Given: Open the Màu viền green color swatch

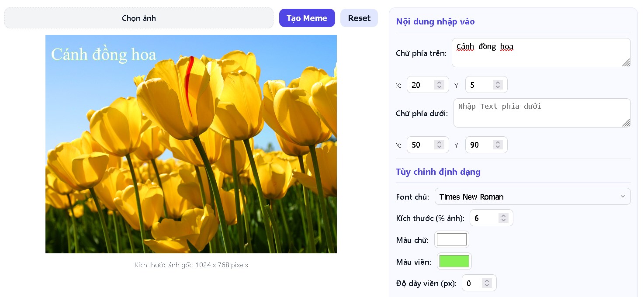Looking at the screenshot, I should click(454, 261).
